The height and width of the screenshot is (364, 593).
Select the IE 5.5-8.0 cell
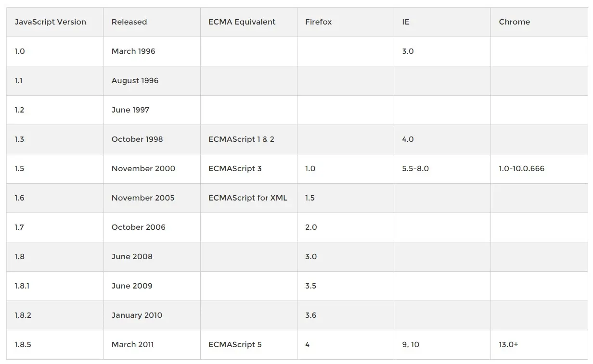[442, 169]
